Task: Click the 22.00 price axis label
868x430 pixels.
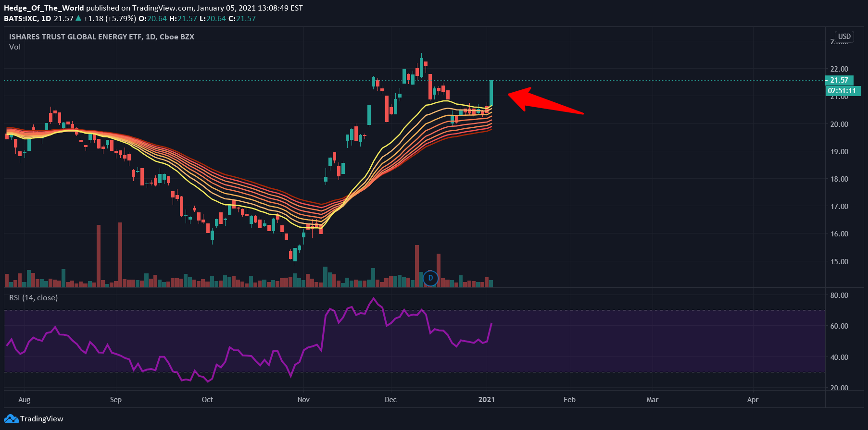Action: (x=839, y=69)
